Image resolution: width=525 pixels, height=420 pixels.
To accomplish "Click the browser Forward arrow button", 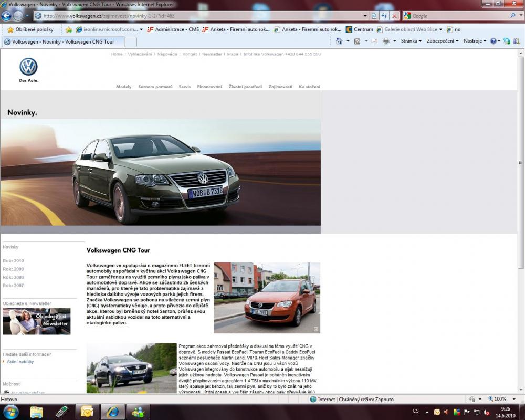I will pos(18,16).
